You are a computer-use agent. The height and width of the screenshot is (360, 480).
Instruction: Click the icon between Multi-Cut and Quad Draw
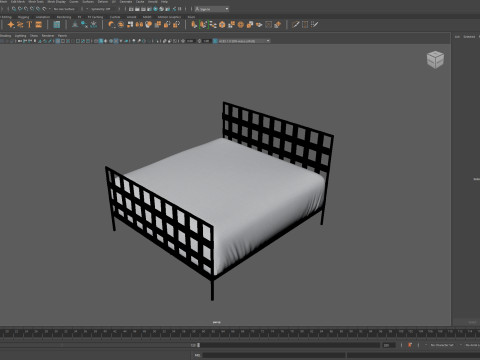tap(305, 24)
